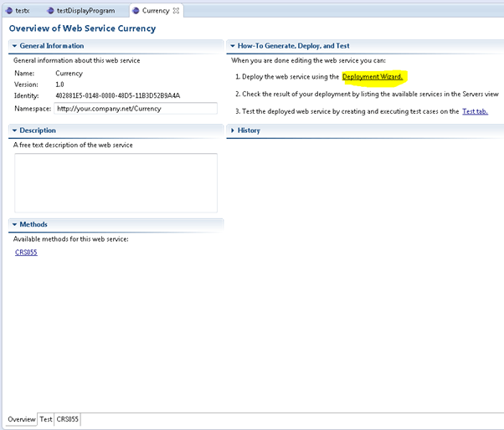The image size is (504, 430).
Task: Select the Overview tab at bottom
Action: 22,419
